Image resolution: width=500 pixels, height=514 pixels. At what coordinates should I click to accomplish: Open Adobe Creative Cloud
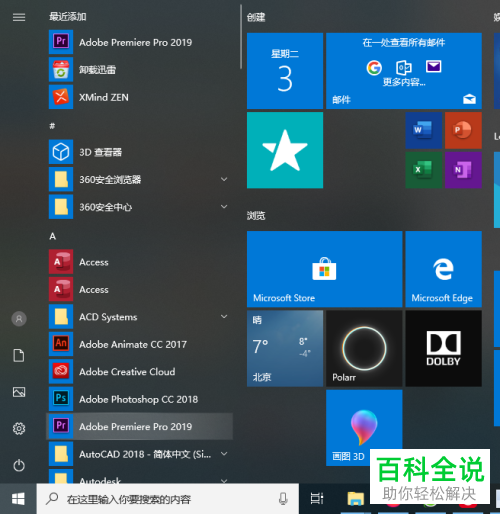click(x=140, y=371)
